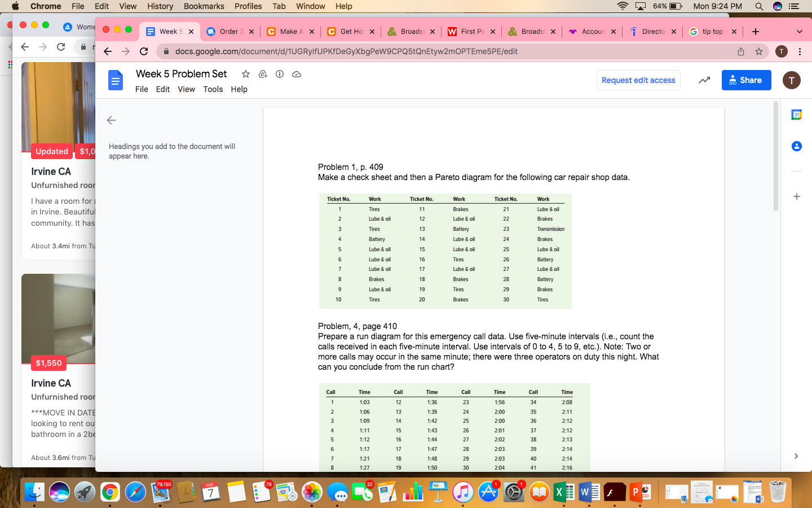Open Google Calendar from side panel
Viewport: 812px width, 508px height.
(796, 115)
